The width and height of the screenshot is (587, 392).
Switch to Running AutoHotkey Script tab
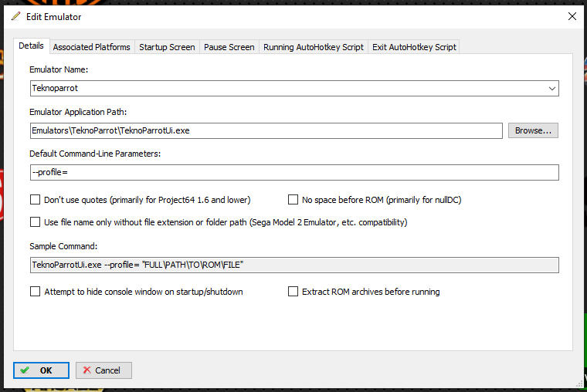tap(314, 47)
